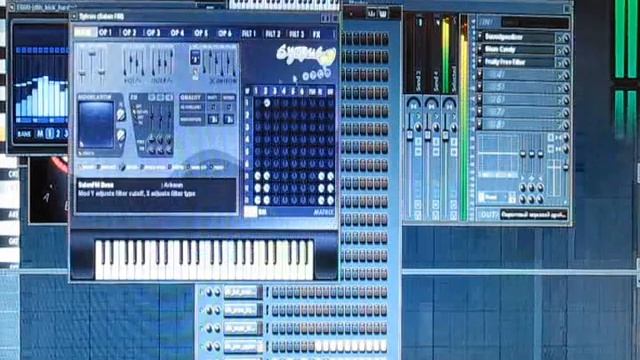The height and width of the screenshot is (360, 640).
Task: Select bank M in the left plugin window
Action: click(x=40, y=133)
